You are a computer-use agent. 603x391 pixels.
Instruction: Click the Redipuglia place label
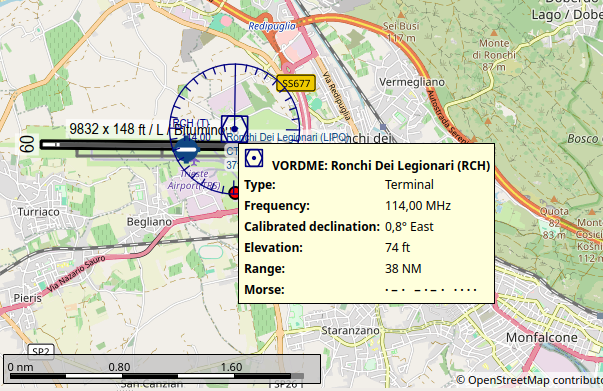point(272,26)
